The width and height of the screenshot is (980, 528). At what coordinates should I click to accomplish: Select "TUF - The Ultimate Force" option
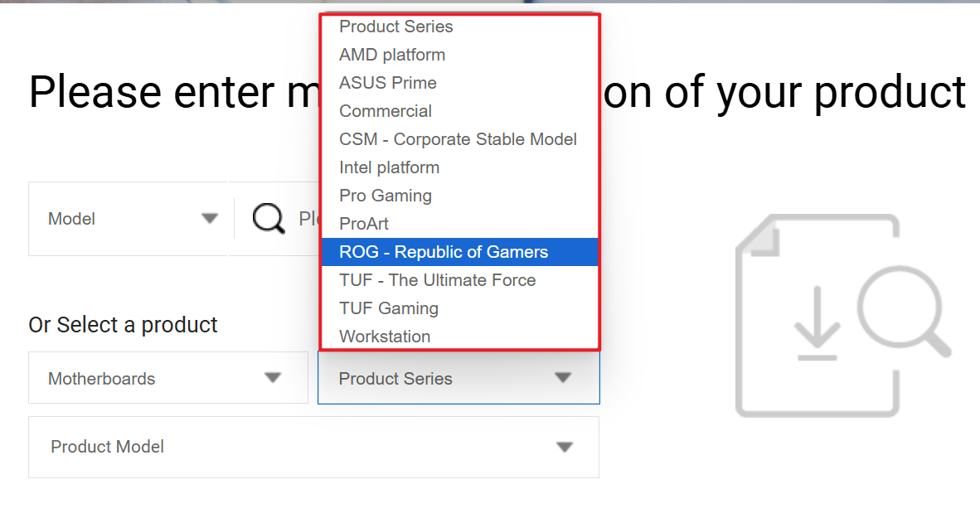[x=437, y=280]
